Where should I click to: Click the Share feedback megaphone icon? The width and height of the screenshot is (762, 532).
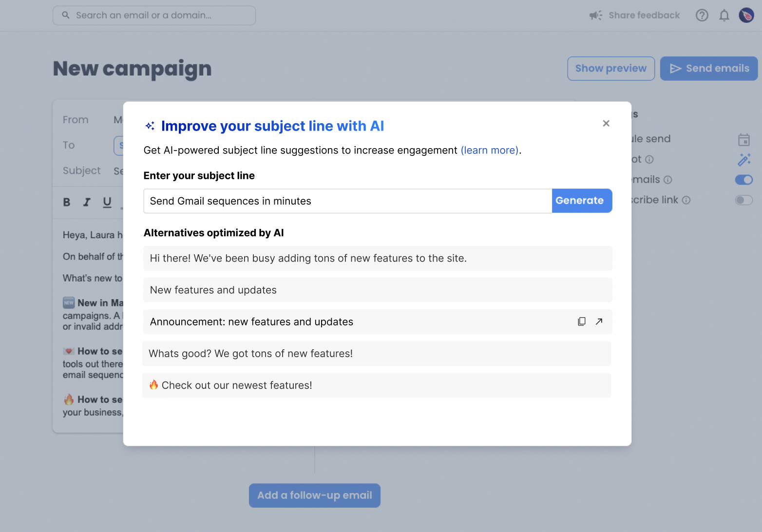point(595,15)
